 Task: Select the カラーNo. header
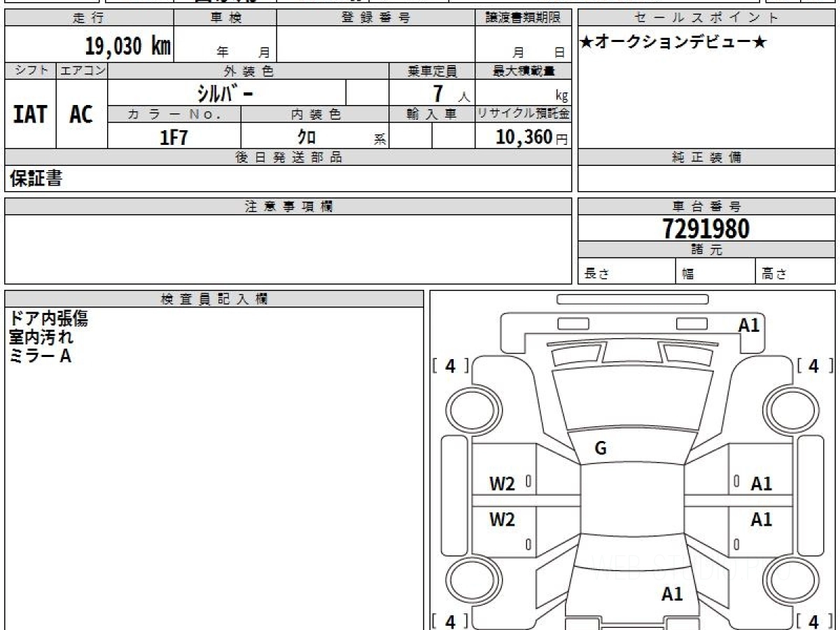coord(174,114)
